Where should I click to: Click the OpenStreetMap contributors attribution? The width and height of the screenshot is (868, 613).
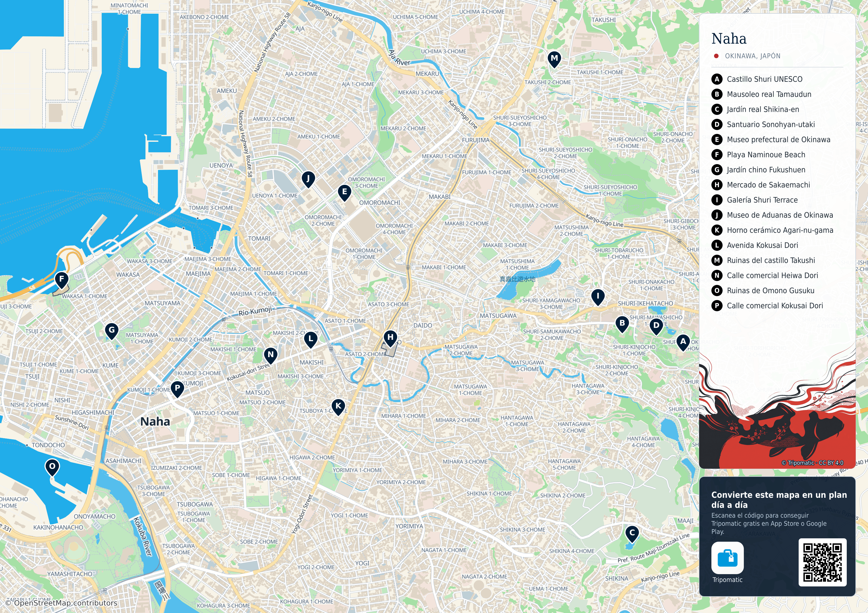[x=61, y=603]
